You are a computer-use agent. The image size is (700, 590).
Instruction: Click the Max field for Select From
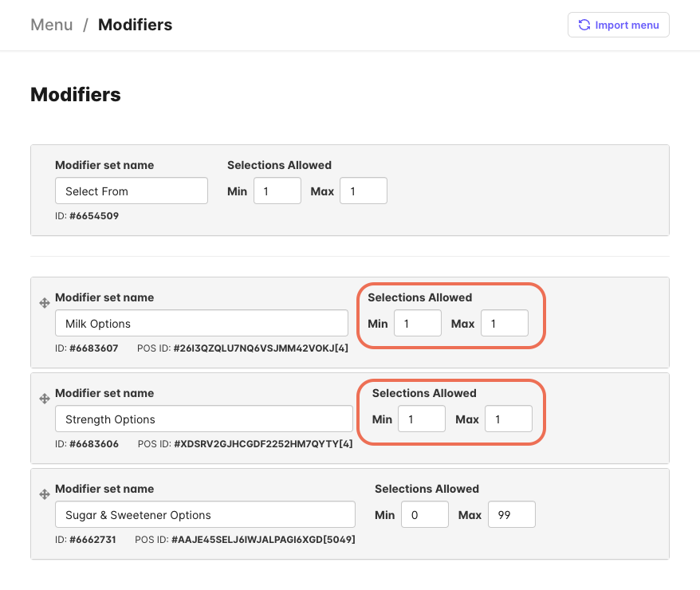click(363, 191)
